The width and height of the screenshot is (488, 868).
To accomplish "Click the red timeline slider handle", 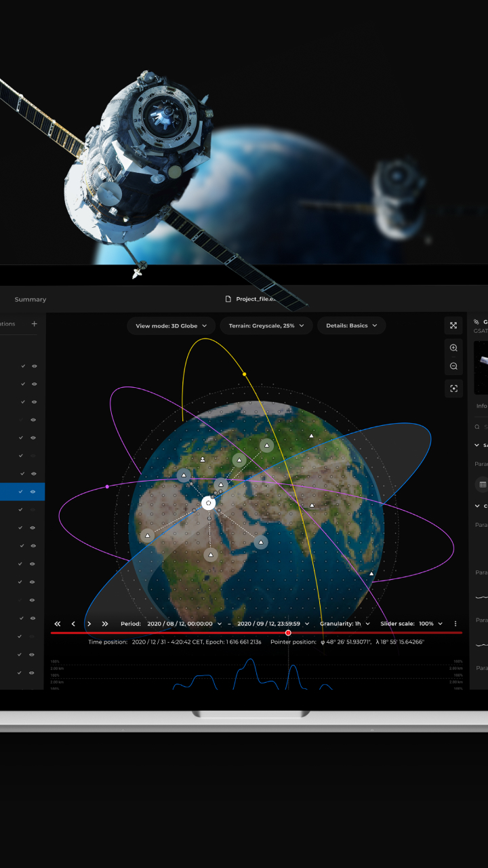I will click(288, 633).
